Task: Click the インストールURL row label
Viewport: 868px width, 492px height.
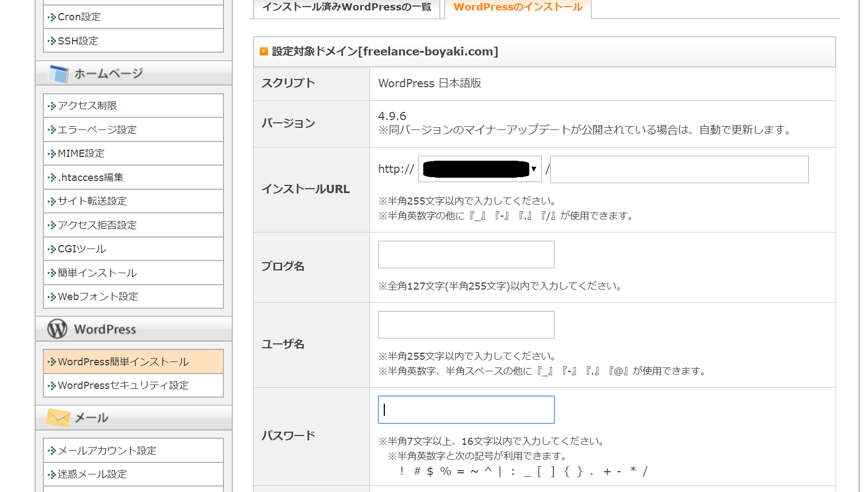Action: (x=306, y=189)
